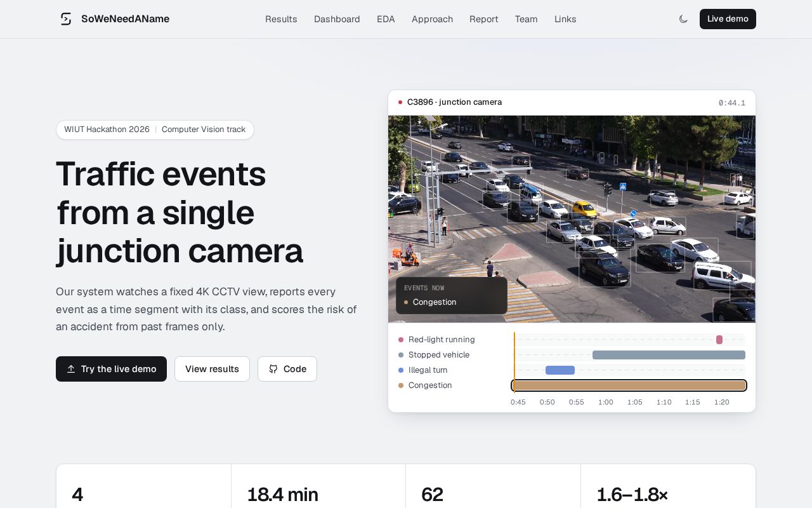This screenshot has height=508, width=812.
Task: Click the 18.4 min stat card
Action: point(318,486)
